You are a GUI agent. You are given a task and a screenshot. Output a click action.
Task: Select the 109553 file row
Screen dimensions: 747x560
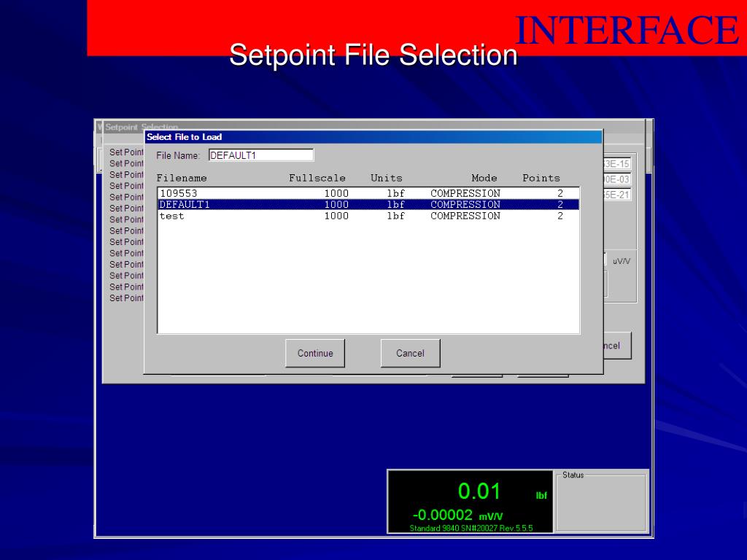point(368,193)
